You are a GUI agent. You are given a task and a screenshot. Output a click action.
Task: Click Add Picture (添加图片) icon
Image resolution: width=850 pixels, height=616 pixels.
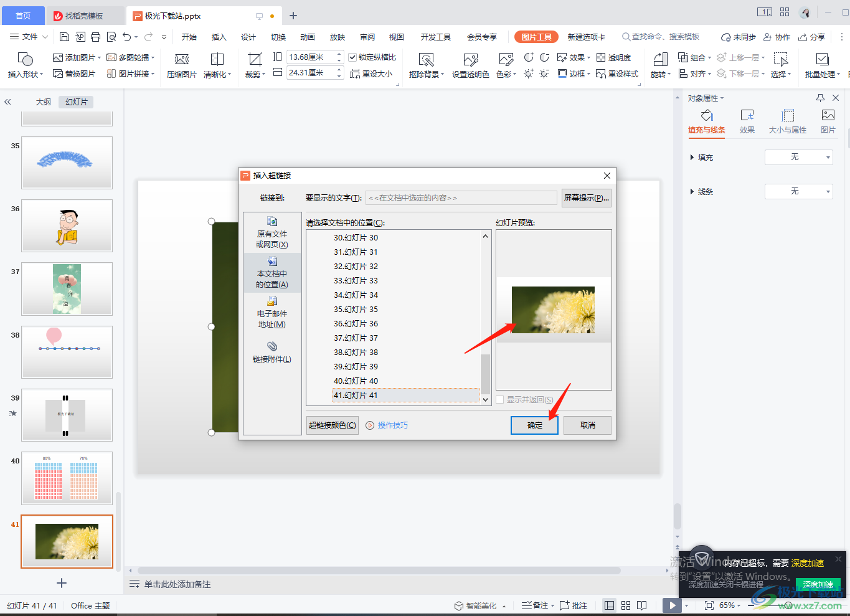click(58, 57)
